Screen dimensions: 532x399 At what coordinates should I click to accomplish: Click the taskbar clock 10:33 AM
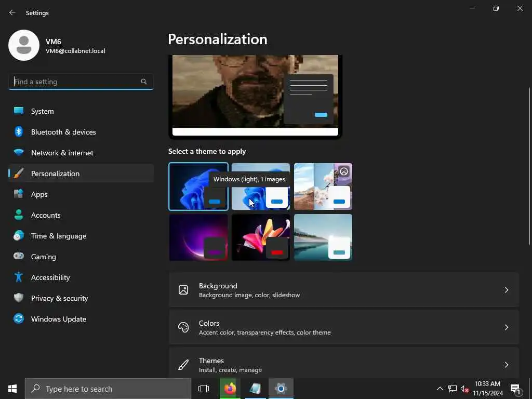coord(487,384)
